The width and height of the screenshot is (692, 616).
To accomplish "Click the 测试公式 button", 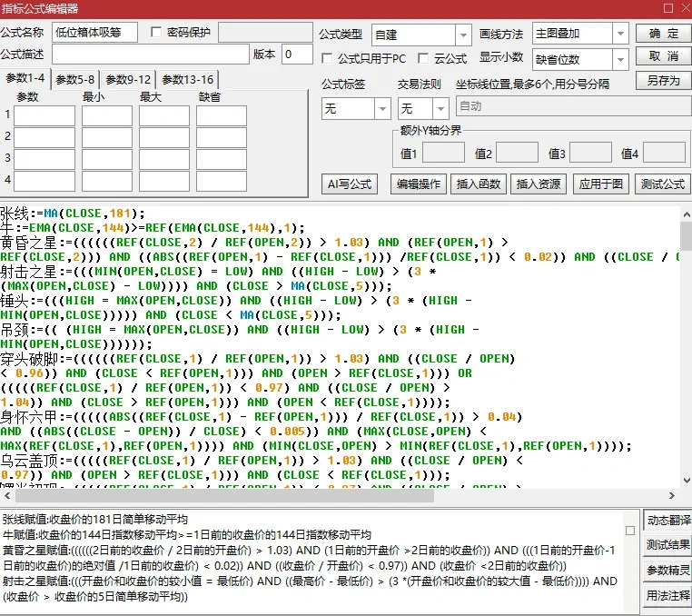I will tap(663, 184).
